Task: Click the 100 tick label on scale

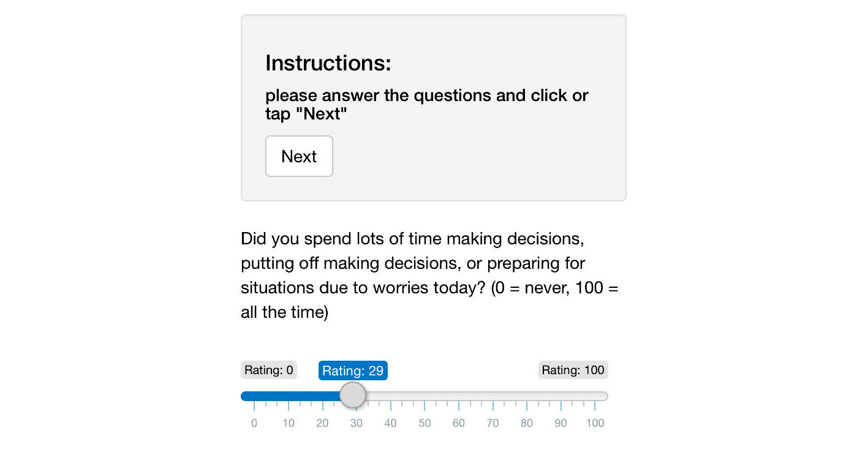Action: pyautogui.click(x=595, y=423)
